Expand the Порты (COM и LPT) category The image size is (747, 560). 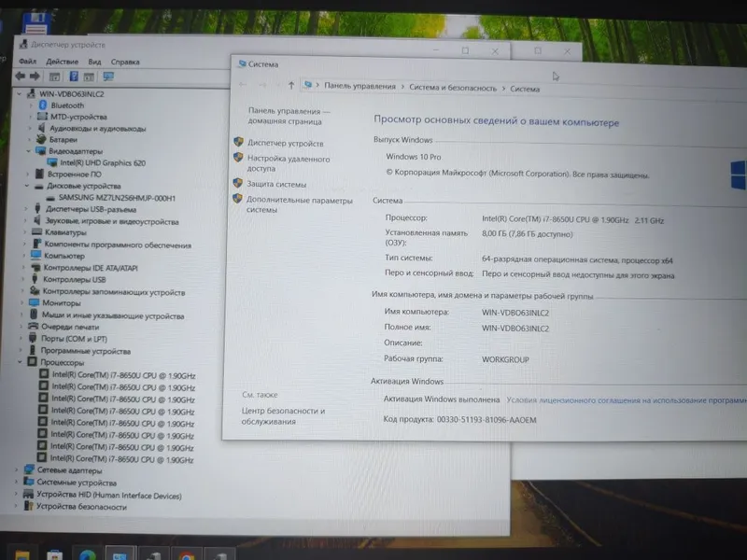click(21, 339)
